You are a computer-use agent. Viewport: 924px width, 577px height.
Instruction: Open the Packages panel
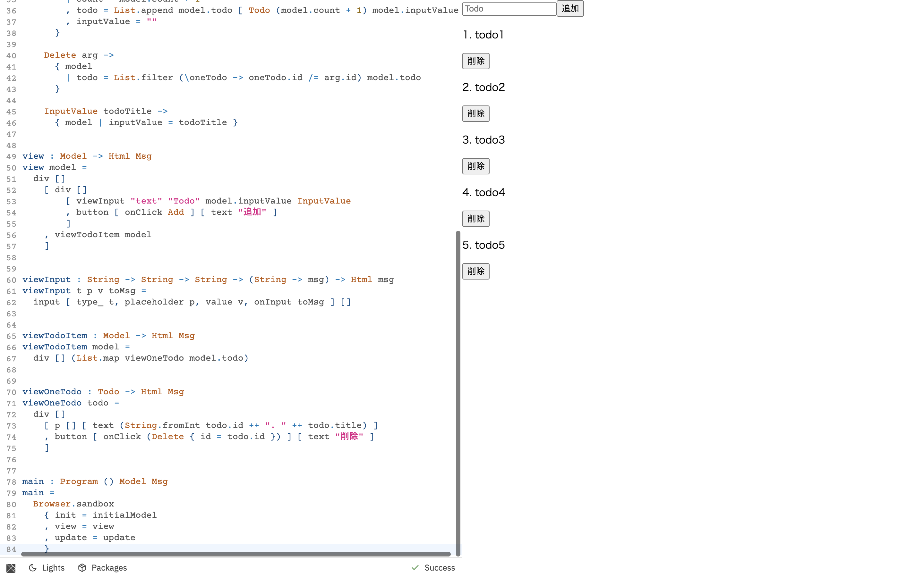click(102, 568)
